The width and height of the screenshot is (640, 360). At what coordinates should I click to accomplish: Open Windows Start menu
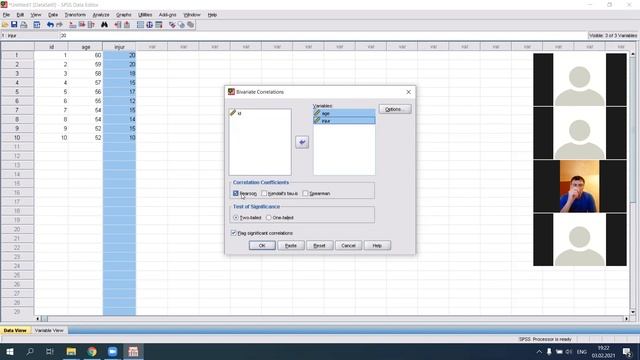10,351
